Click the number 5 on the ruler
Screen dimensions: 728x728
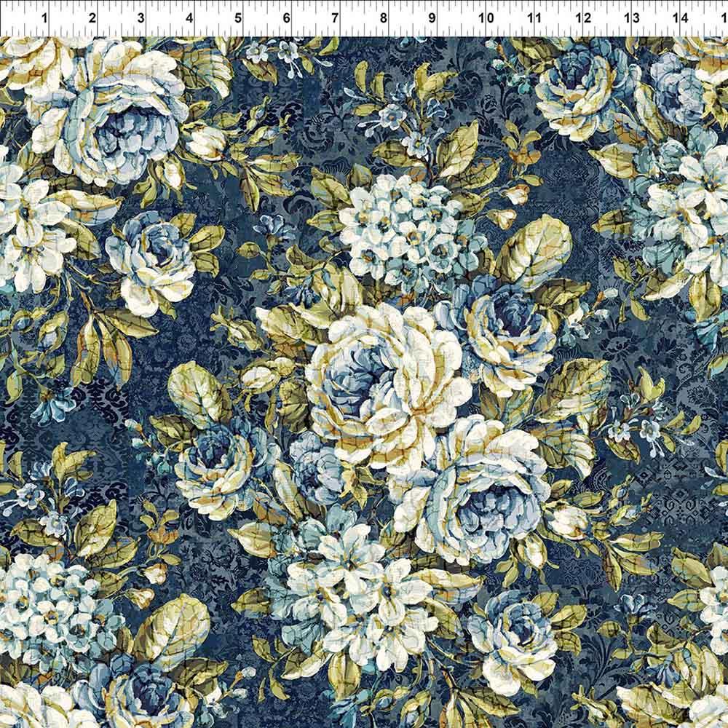(238, 18)
